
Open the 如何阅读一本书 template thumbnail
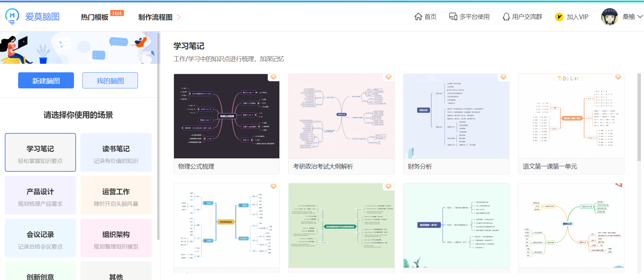pos(456,226)
